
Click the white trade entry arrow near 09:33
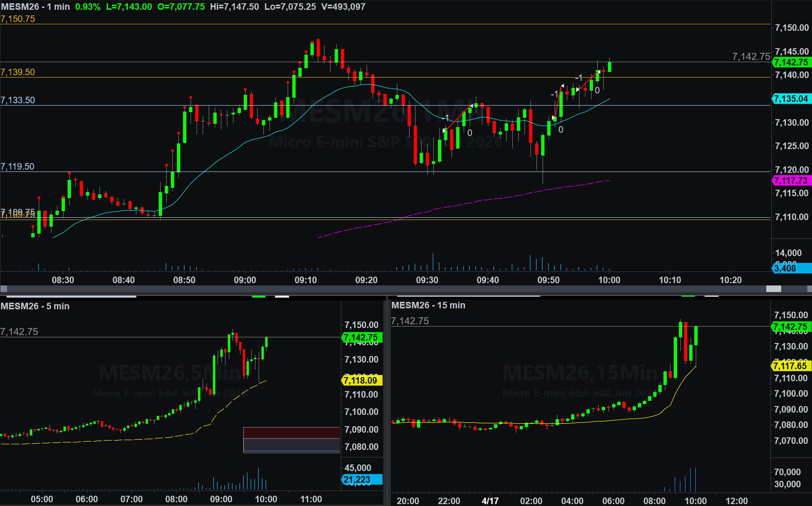click(445, 131)
